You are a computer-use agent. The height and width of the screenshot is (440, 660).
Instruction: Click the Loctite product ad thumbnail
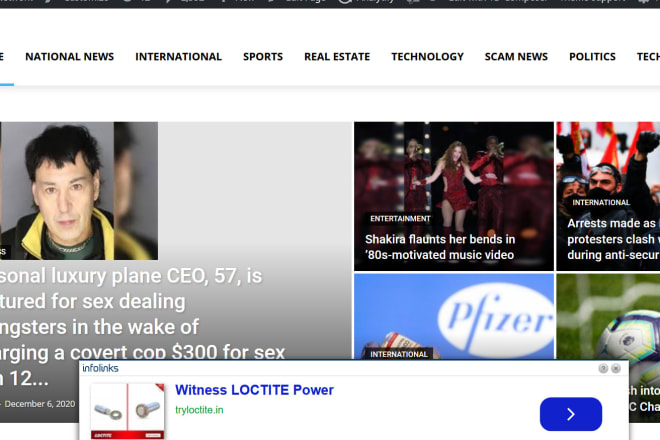pos(128,411)
